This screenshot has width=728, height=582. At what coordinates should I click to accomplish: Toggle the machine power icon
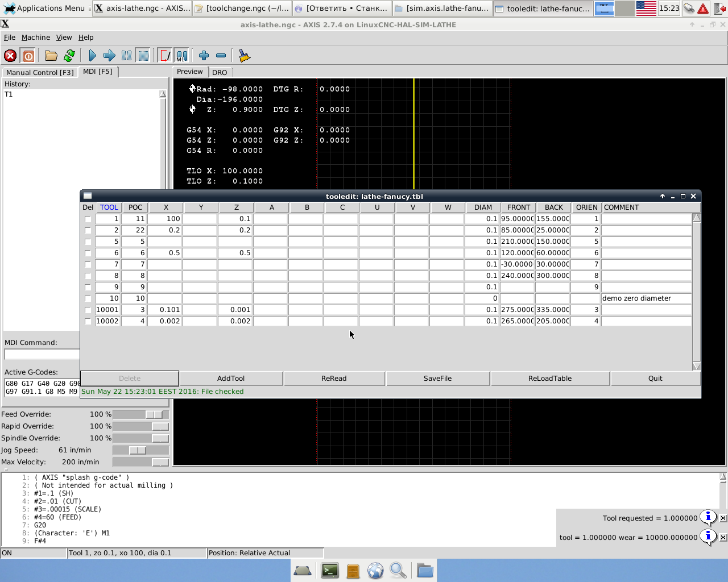pos(28,56)
